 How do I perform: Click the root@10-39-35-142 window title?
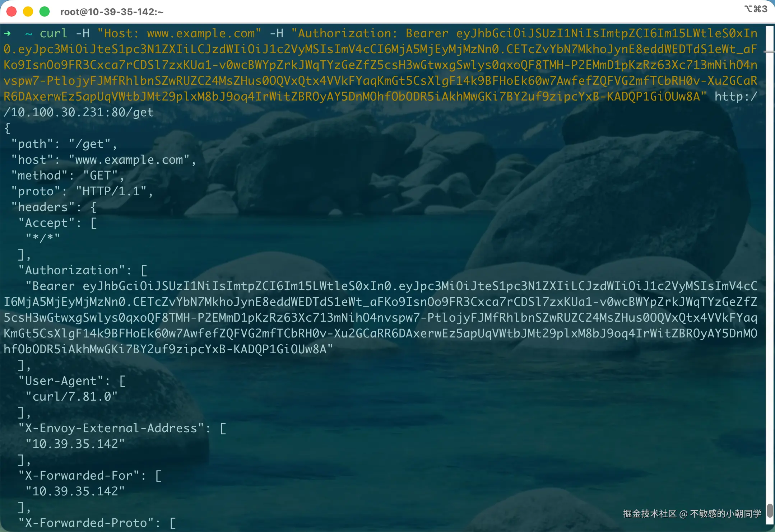click(112, 12)
